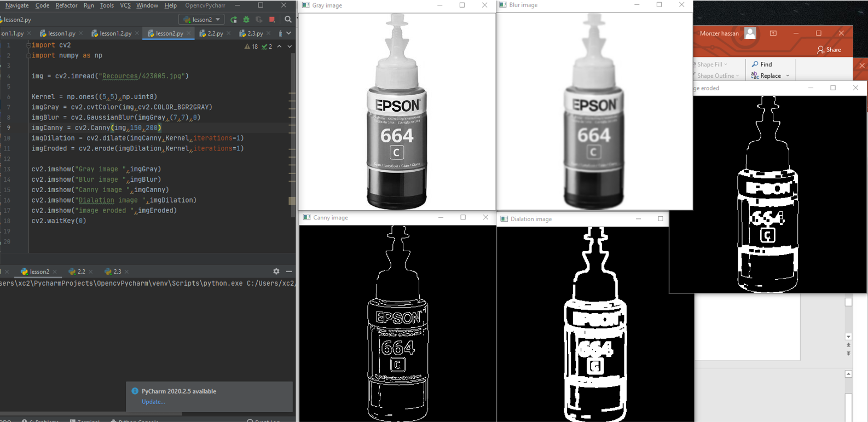This screenshot has height=422, width=868.
Task: Hide the Run tool window with minus
Action: point(289,271)
